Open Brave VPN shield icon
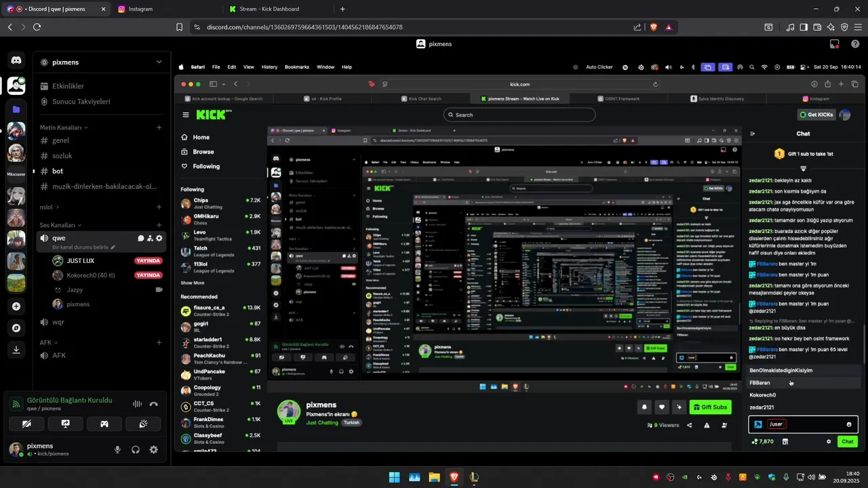Image resolution: width=868 pixels, height=488 pixels. 844,27
